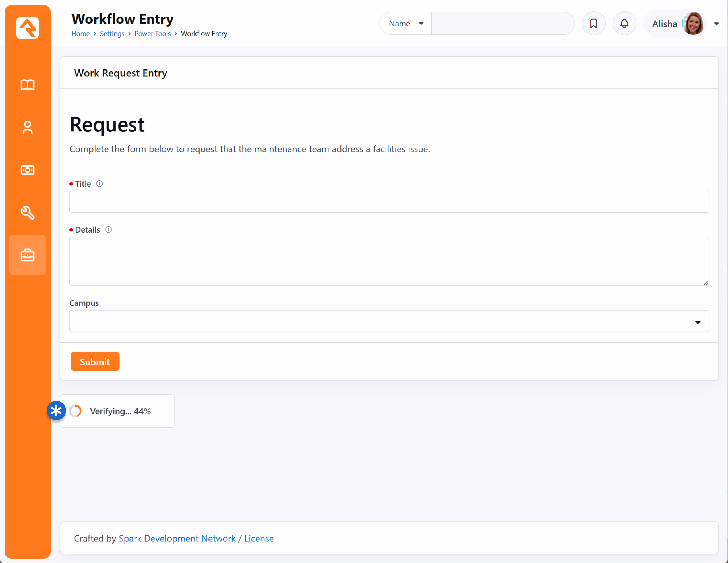The height and width of the screenshot is (563, 728).
Task: Open the notifications bell icon
Action: coord(624,24)
